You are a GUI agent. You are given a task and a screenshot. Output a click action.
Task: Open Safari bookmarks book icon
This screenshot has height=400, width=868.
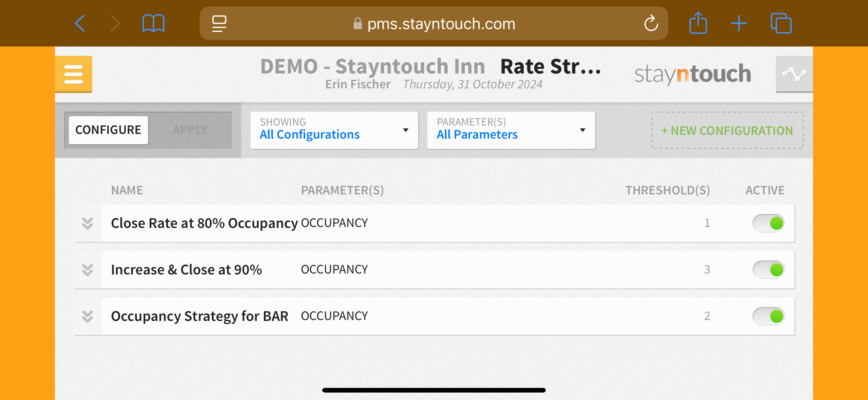click(x=153, y=23)
